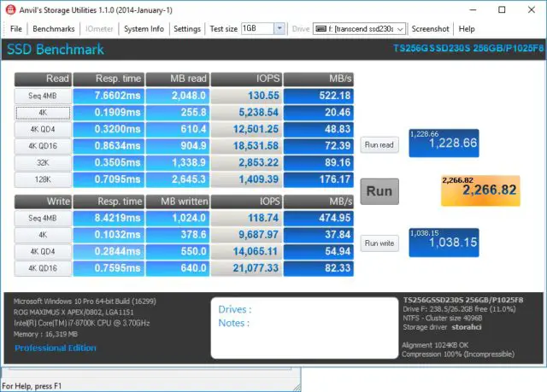Click the 176.17 MB/s value
This screenshot has height=392, width=547.
pos(319,179)
